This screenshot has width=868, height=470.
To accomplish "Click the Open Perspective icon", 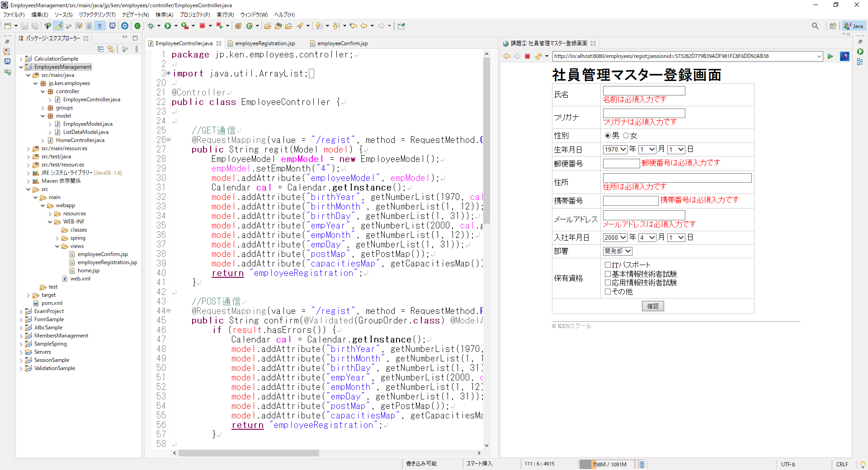I will (x=833, y=26).
